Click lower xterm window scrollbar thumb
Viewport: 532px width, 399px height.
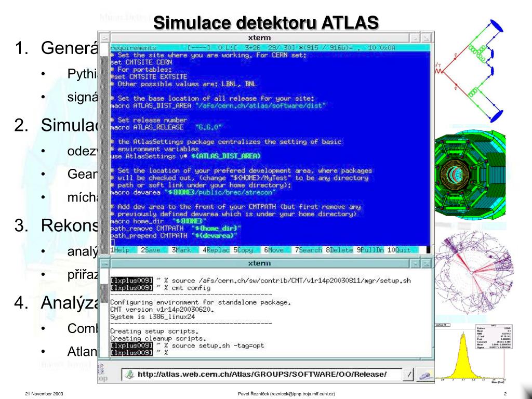coord(105,294)
